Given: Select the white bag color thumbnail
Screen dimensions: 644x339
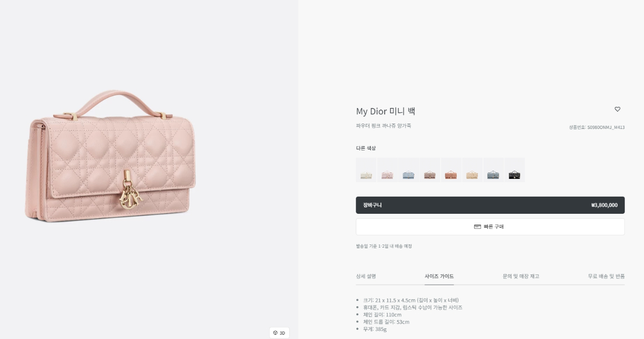Looking at the screenshot, I should [x=366, y=170].
